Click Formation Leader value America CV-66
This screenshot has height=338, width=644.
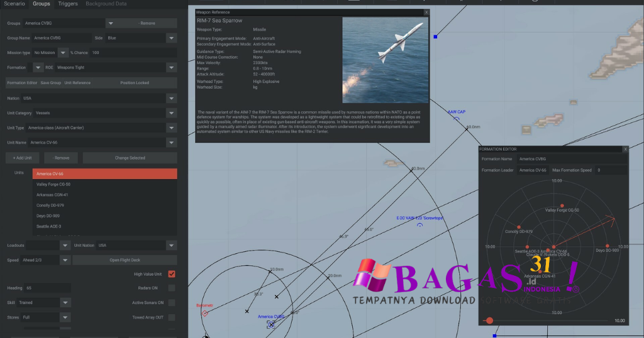pyautogui.click(x=533, y=170)
